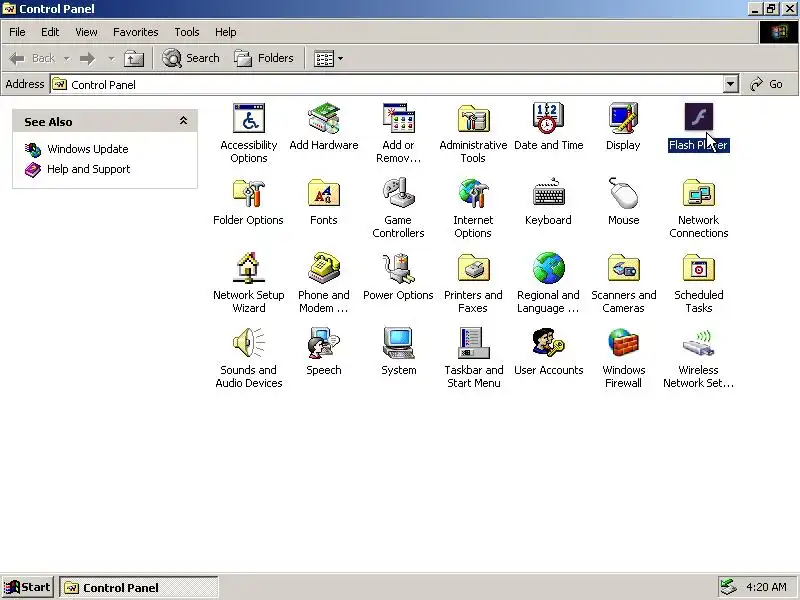Click the 4:20 AM clock
The image size is (800, 600).
[x=766, y=587]
